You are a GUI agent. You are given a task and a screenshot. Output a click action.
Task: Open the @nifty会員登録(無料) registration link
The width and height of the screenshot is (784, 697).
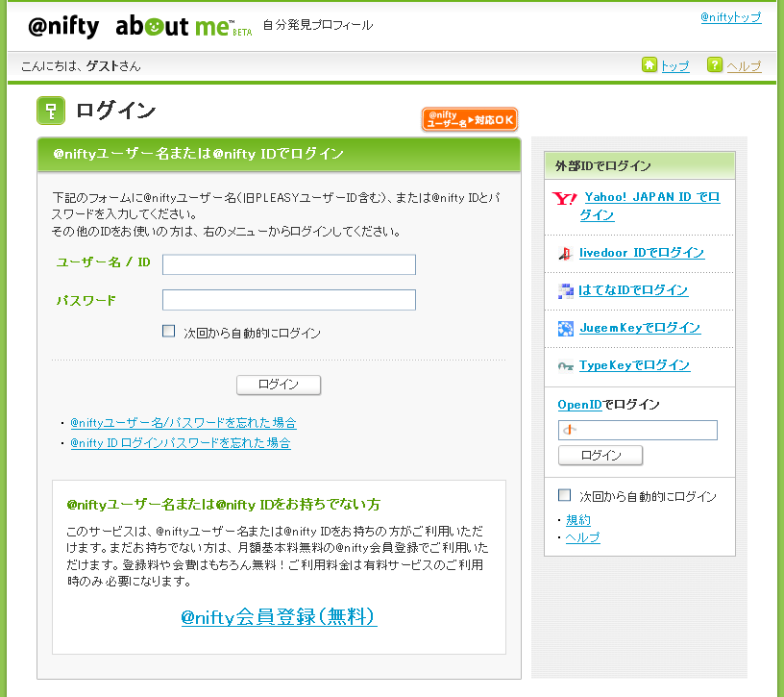coord(279,617)
